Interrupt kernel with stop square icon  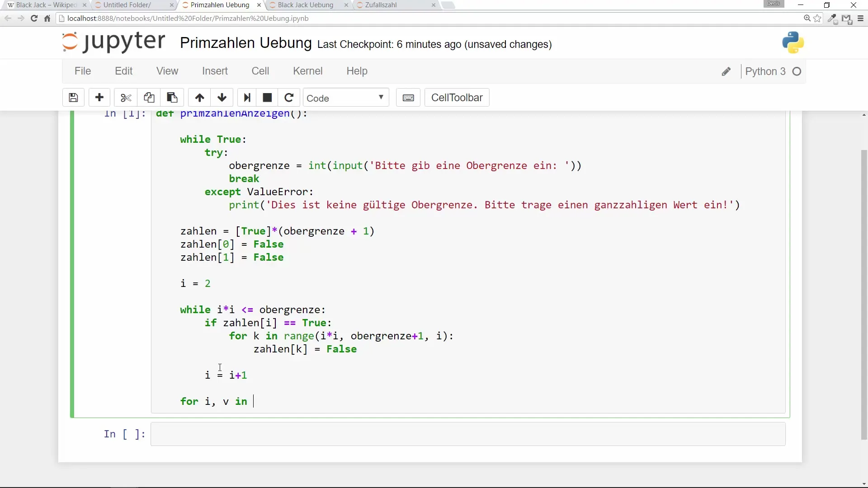point(267,98)
